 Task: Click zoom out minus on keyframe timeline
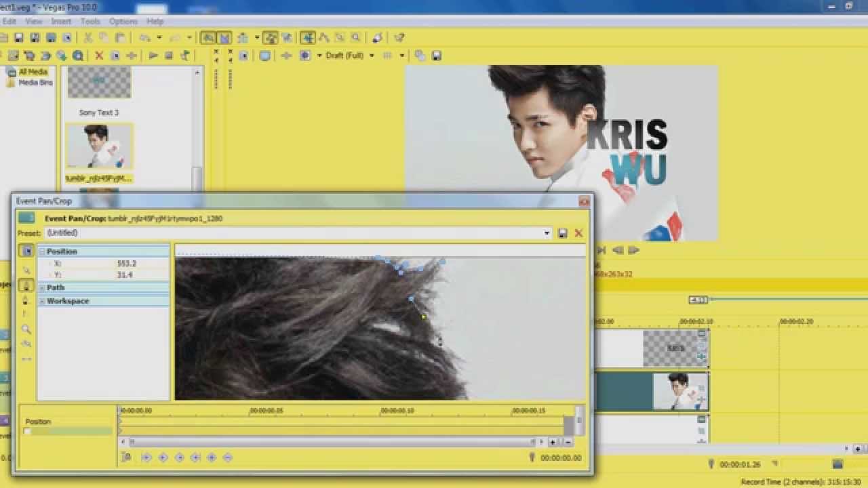coord(568,442)
